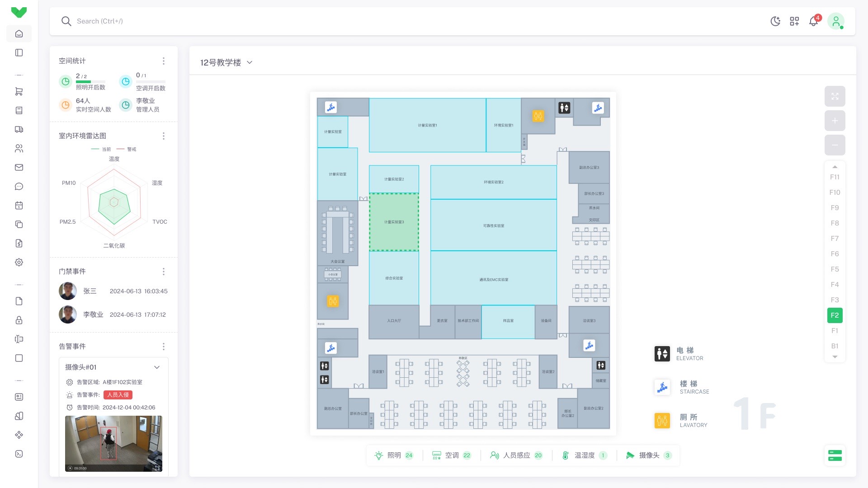The image size is (868, 488).
Task: Open notifications bell with badge
Action: (x=814, y=21)
